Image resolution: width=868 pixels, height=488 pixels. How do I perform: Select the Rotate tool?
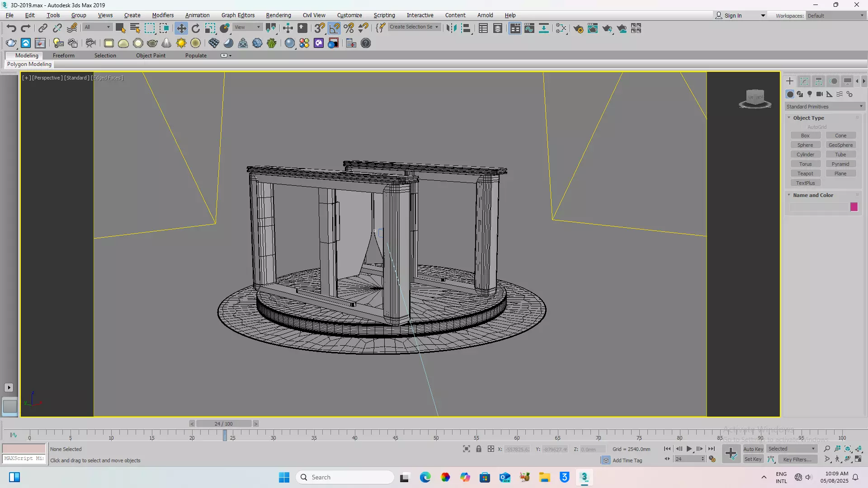point(195,28)
